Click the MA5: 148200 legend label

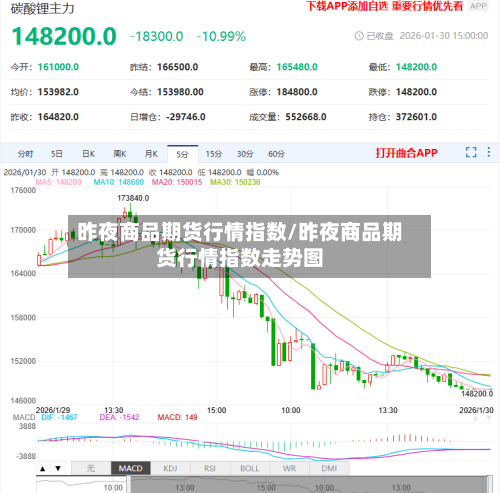click(58, 182)
